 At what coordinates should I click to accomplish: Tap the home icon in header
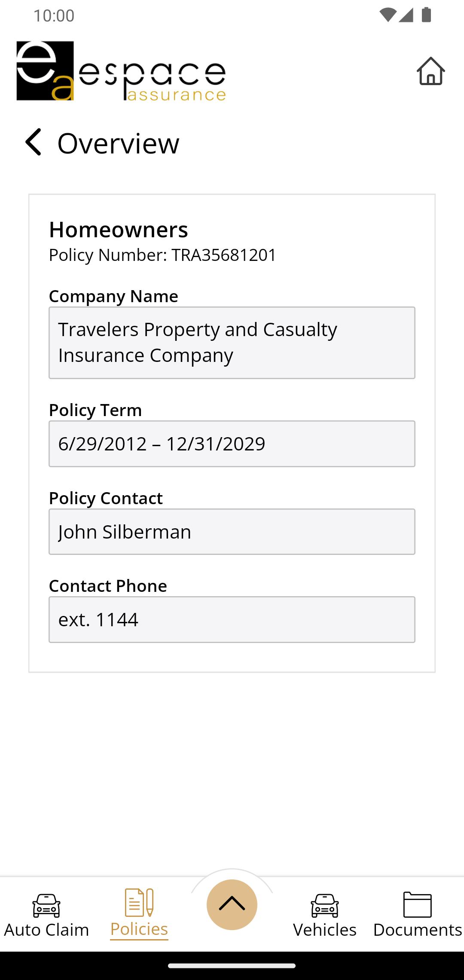[430, 71]
